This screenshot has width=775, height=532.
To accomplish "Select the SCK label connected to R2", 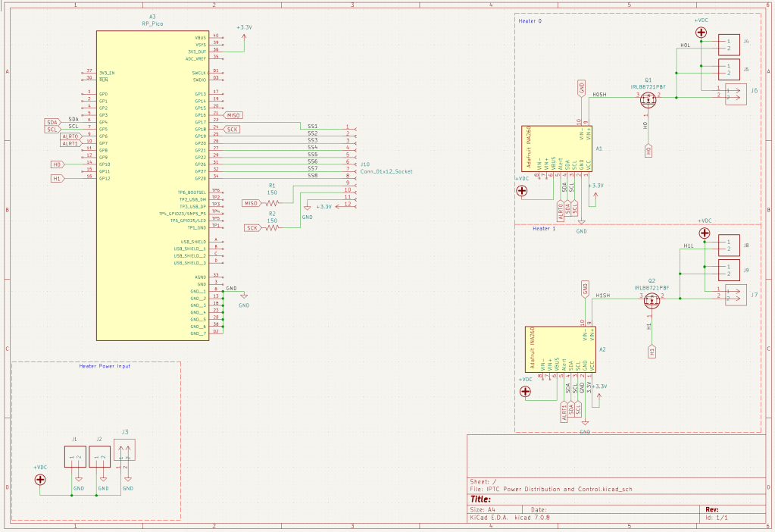I will point(253,228).
